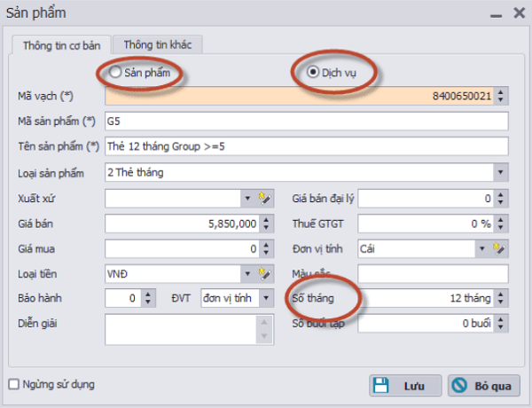Select the Sản phẩm radio button

(115, 72)
